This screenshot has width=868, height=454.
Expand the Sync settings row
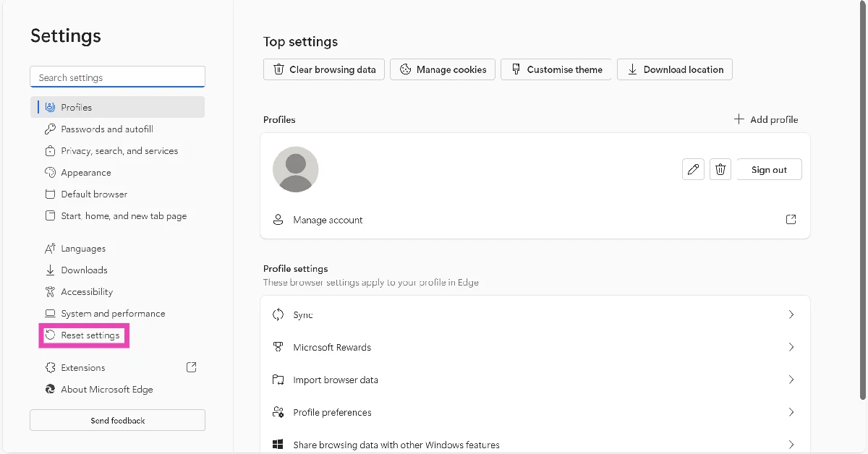click(x=791, y=314)
